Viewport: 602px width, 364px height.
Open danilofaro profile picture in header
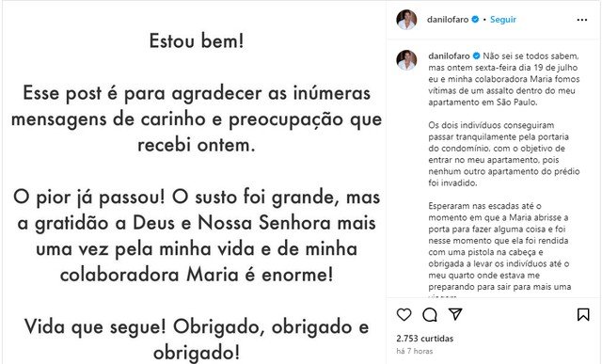pyautogui.click(x=406, y=20)
